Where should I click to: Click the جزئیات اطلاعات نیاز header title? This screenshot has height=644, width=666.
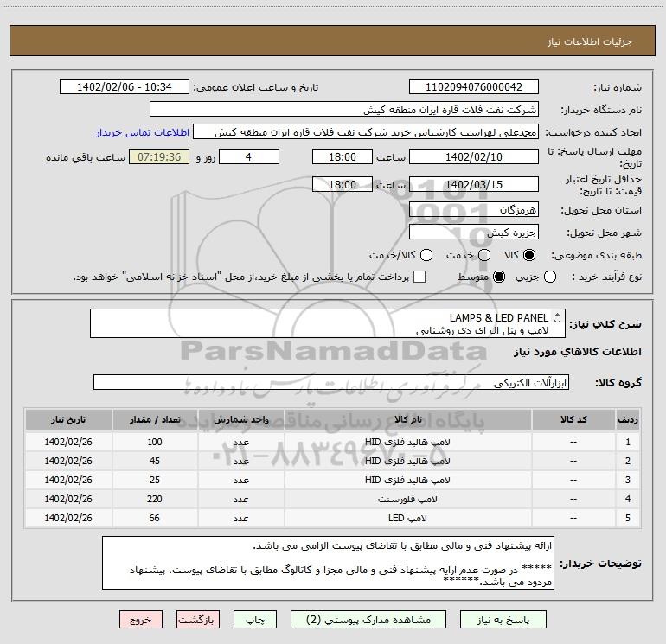(589, 41)
